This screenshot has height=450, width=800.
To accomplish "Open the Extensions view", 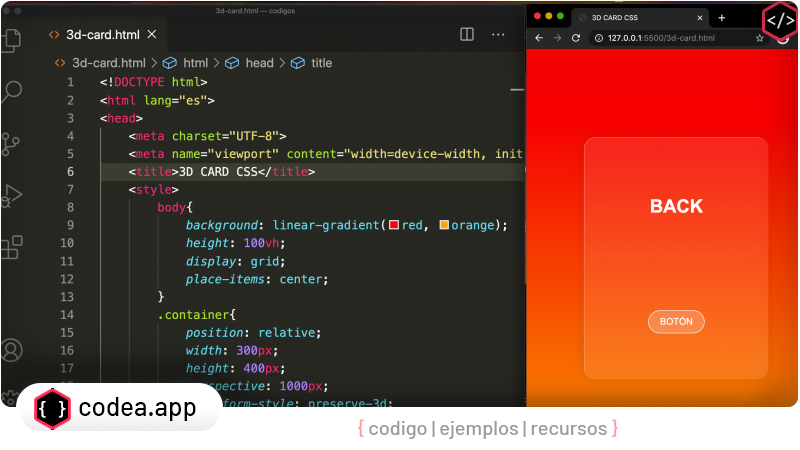I will click(x=12, y=247).
